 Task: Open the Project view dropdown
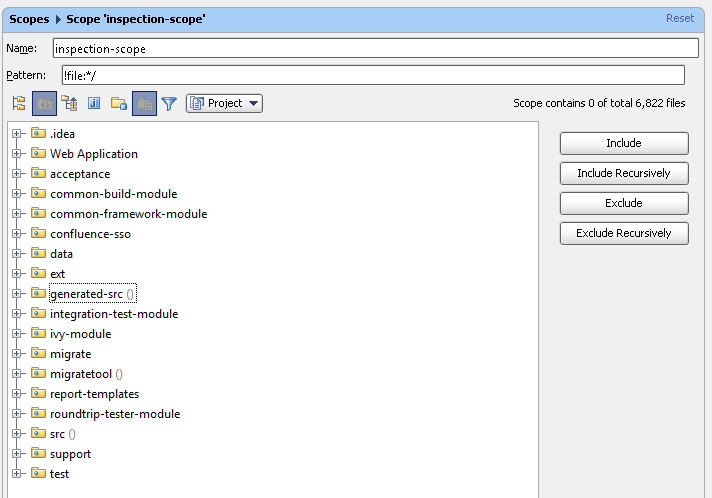pyautogui.click(x=224, y=104)
